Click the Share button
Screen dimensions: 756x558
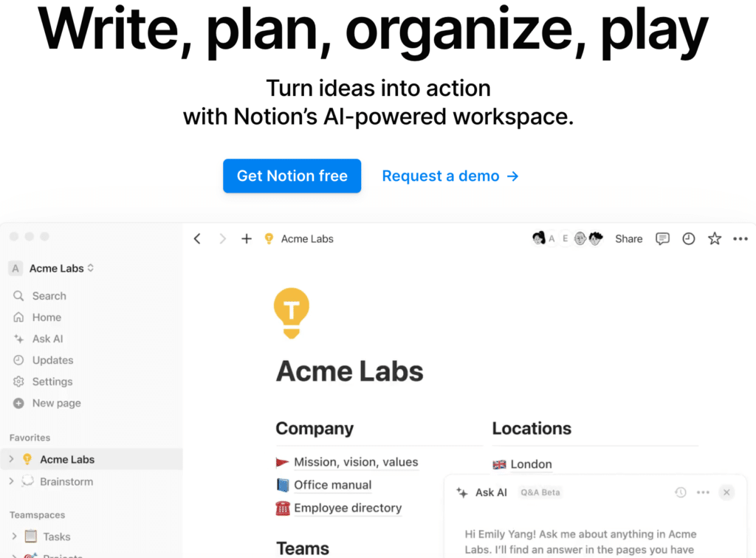click(628, 238)
